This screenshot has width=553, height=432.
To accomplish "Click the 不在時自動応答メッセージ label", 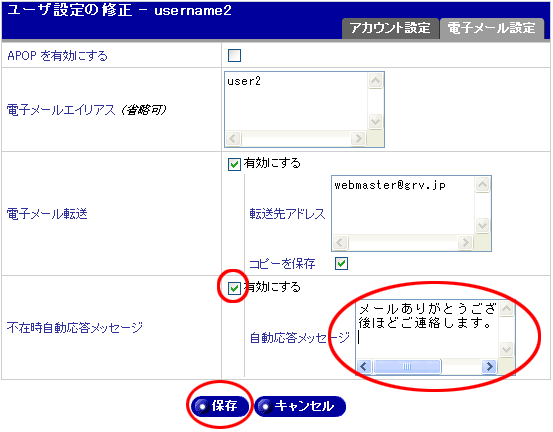I will point(75,328).
